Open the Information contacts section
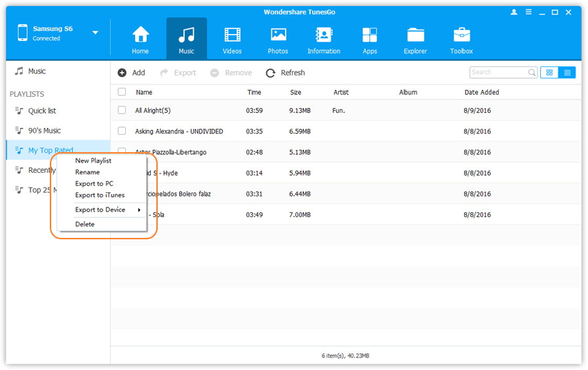This screenshot has width=588, height=370. tap(324, 39)
